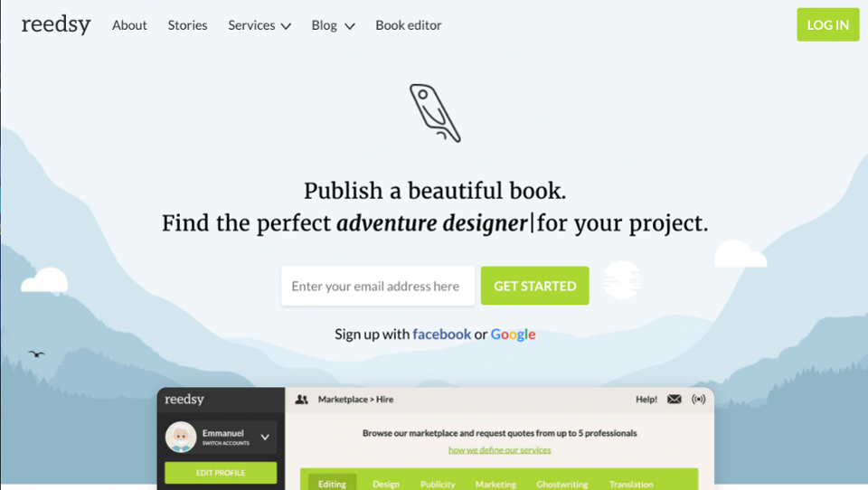Click the GET STARTED button

pos(534,286)
